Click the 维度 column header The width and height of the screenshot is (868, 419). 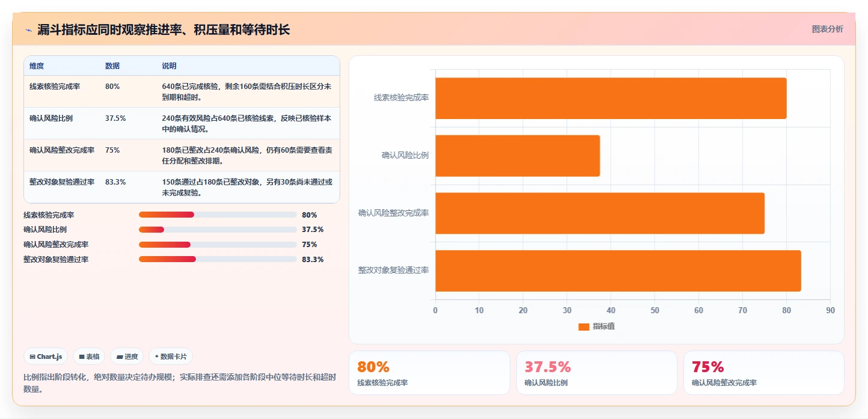click(x=37, y=66)
